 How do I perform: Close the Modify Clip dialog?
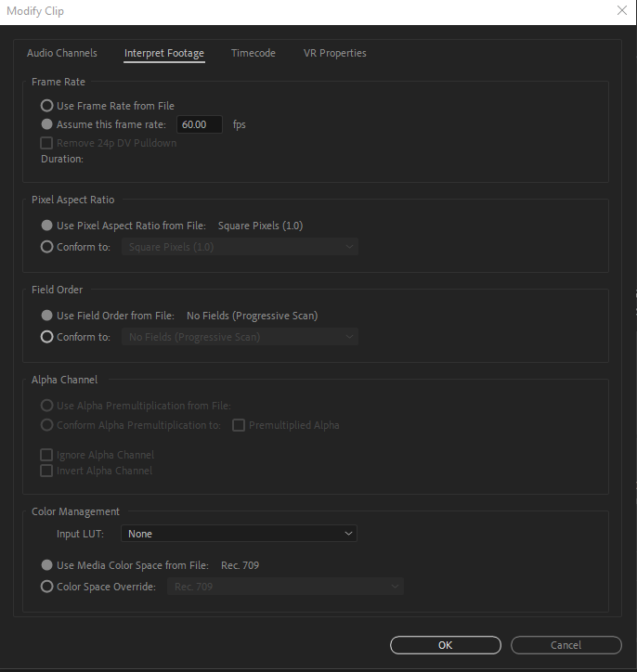pyautogui.click(x=621, y=10)
